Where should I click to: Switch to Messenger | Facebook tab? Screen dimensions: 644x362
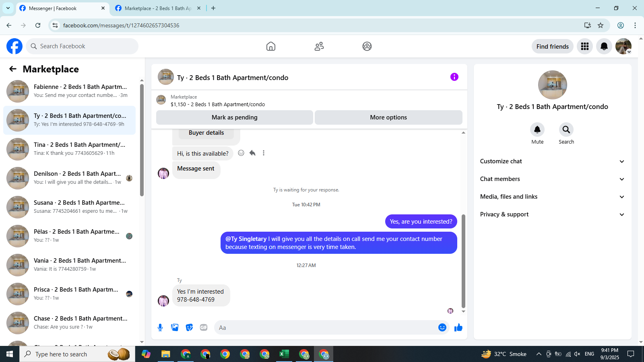pyautogui.click(x=62, y=8)
